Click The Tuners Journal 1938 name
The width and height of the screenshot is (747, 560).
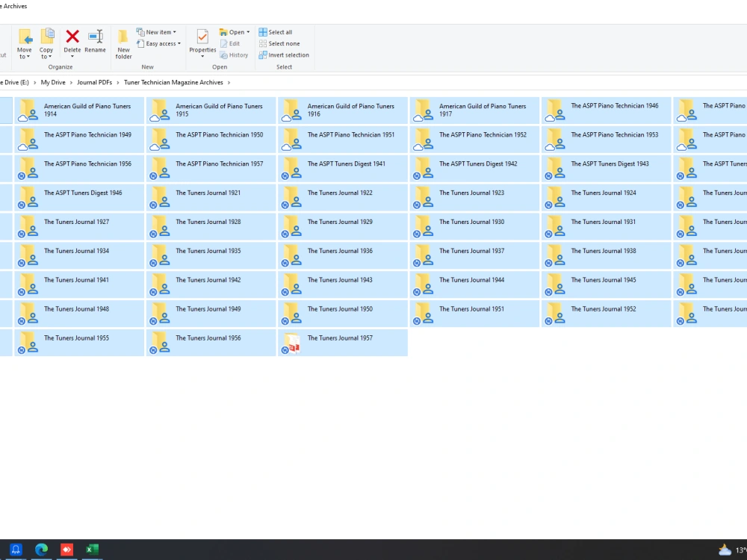603,251
